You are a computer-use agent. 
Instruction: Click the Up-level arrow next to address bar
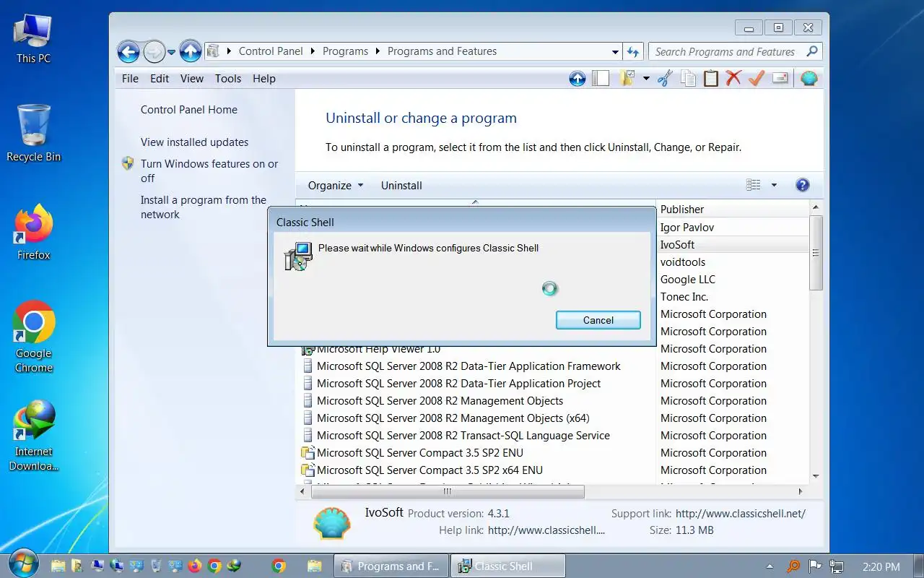coord(191,51)
